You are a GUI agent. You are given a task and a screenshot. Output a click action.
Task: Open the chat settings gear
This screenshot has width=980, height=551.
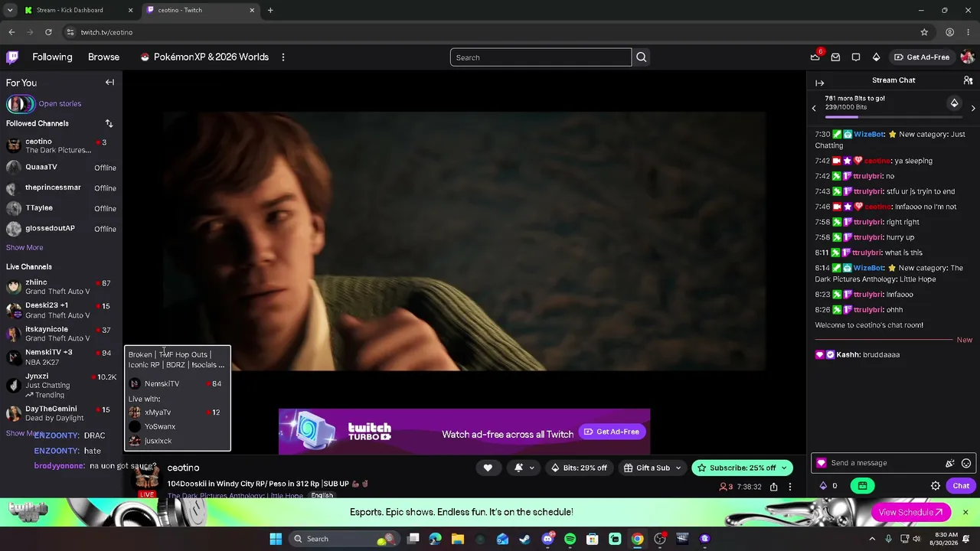tap(936, 486)
